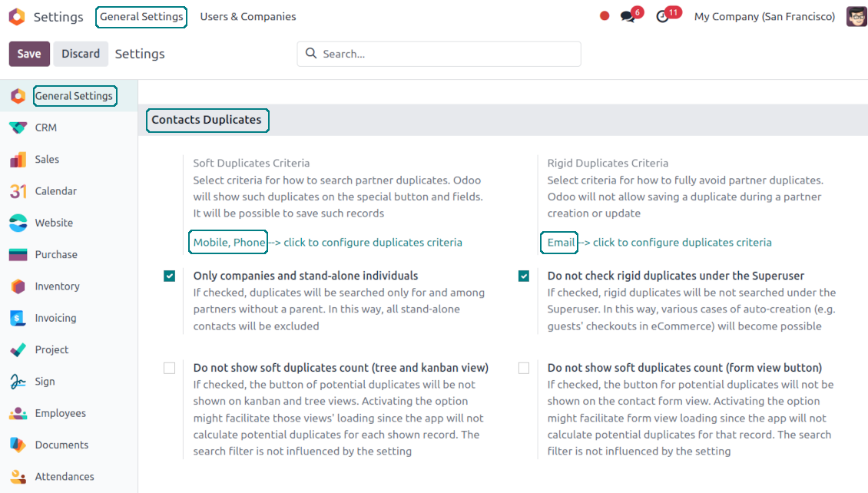This screenshot has height=493, width=868.
Task: Click the Website app icon
Action: click(x=18, y=223)
